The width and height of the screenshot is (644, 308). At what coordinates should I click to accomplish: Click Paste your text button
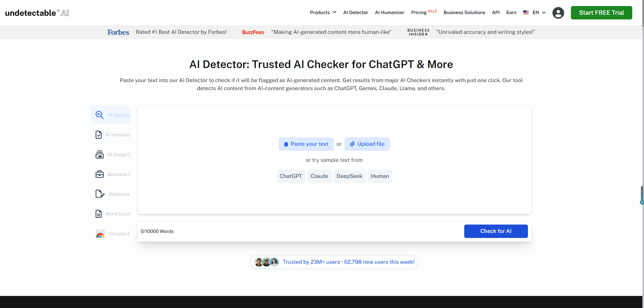(306, 144)
